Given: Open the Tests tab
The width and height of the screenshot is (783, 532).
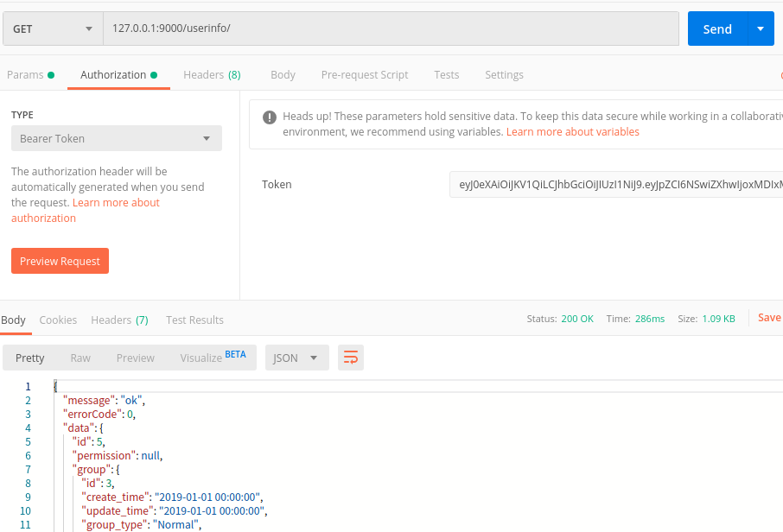Looking at the screenshot, I should pos(447,75).
